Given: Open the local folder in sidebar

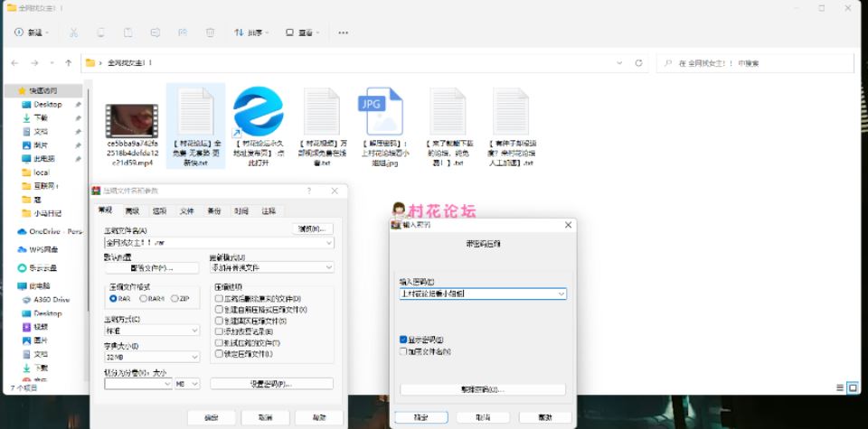Looking at the screenshot, I should click(35, 173).
